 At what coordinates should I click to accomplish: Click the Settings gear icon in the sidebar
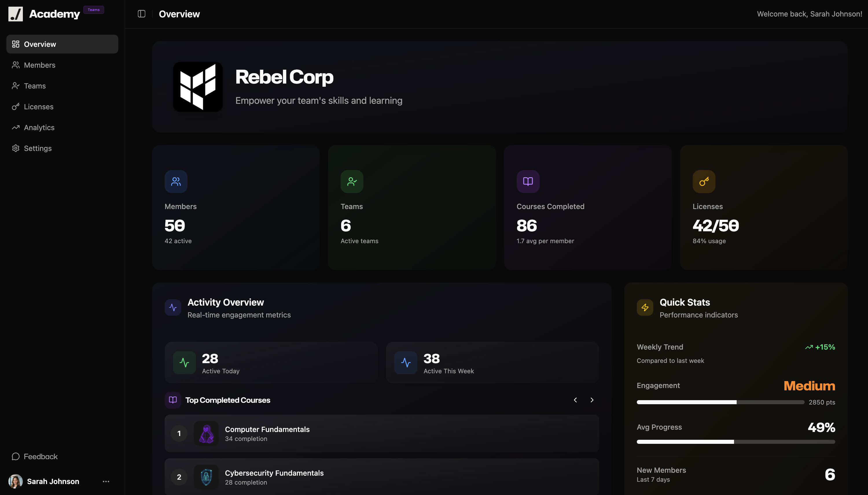16,148
